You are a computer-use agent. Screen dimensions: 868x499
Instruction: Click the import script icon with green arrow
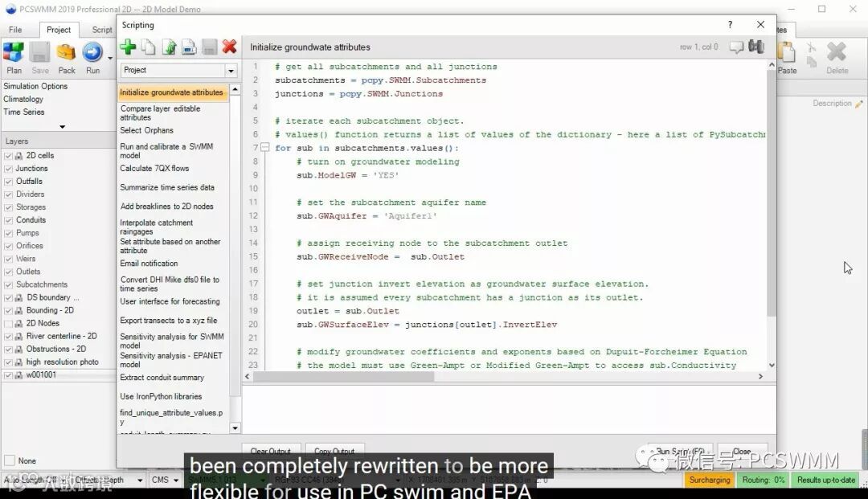click(169, 47)
